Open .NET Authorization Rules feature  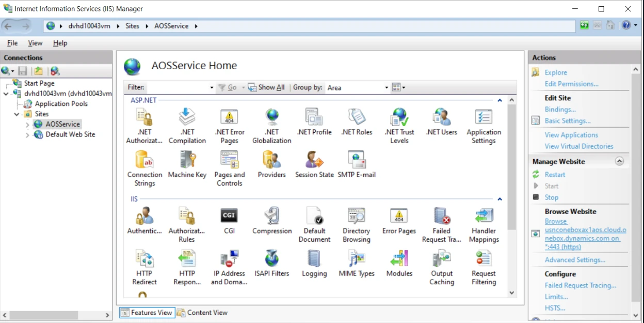144,126
